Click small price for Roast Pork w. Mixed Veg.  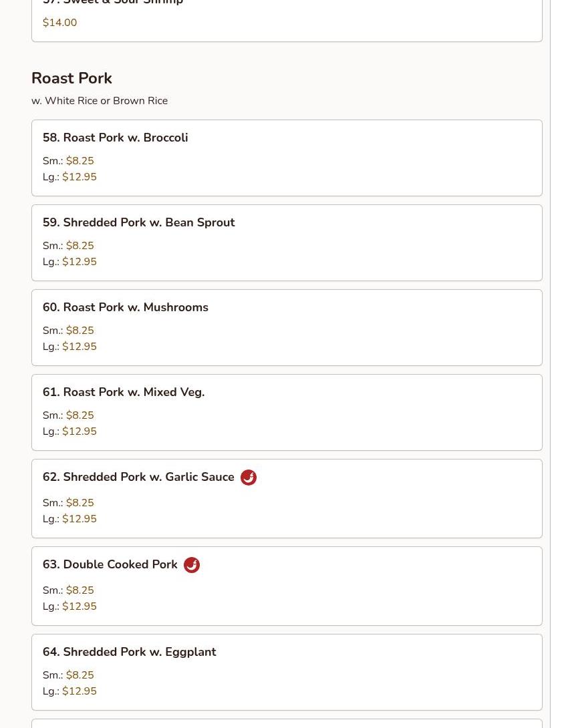pos(80,415)
